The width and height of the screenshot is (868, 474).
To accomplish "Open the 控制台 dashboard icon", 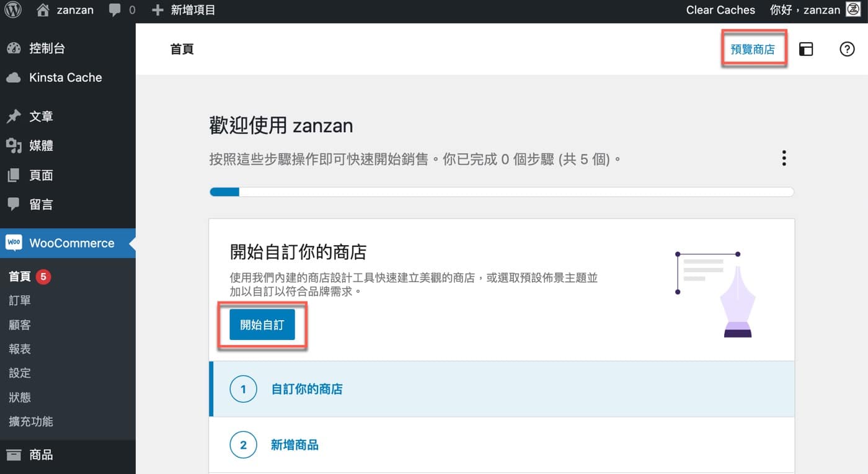I will [x=14, y=48].
